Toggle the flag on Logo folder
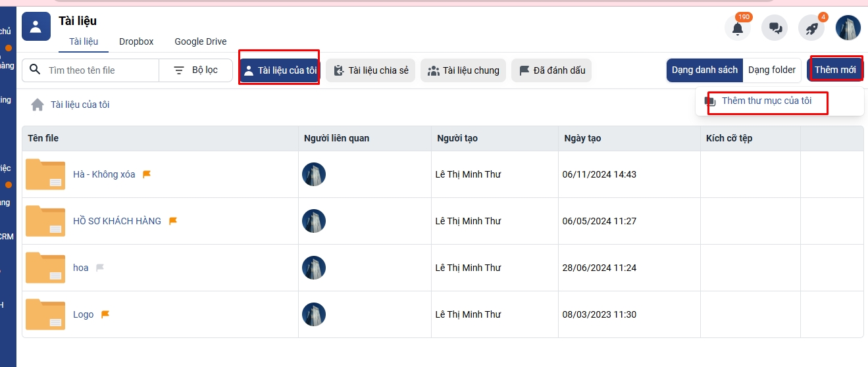The image size is (868, 367). pos(105,314)
